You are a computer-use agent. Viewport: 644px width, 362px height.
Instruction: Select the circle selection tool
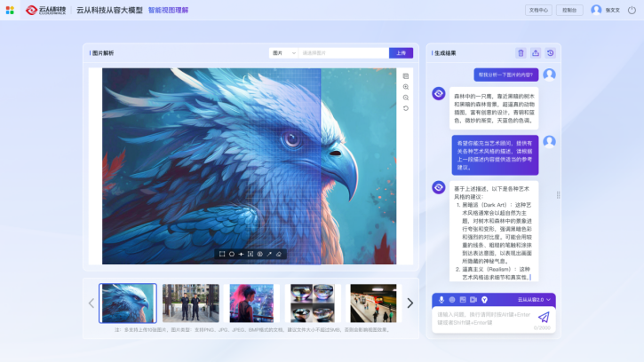tap(232, 254)
